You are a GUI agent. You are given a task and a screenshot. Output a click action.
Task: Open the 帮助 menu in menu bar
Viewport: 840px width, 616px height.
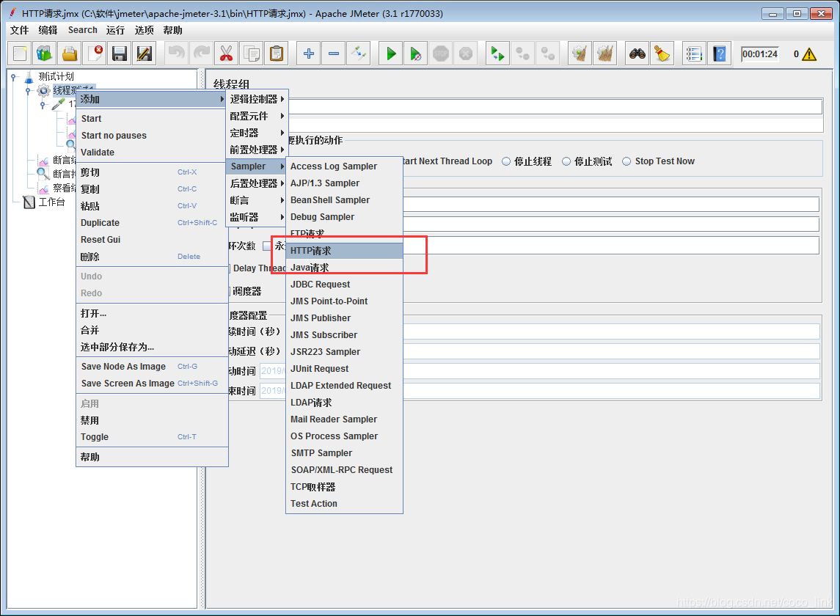(x=172, y=30)
